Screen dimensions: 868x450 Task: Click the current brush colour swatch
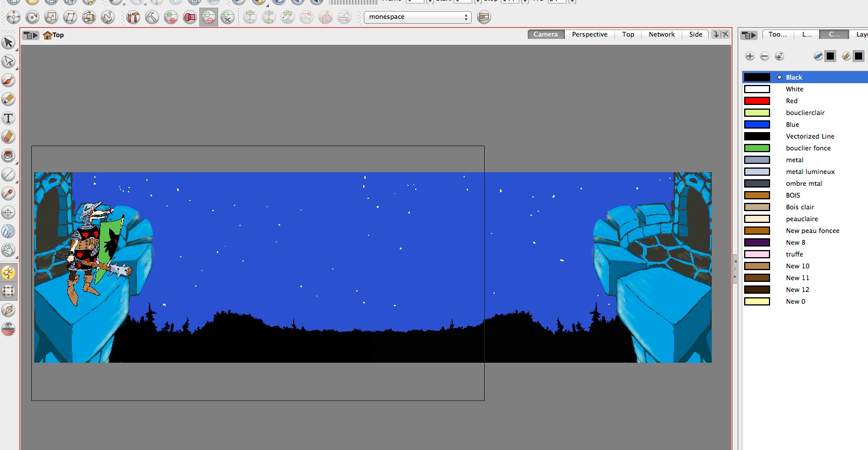pos(830,56)
